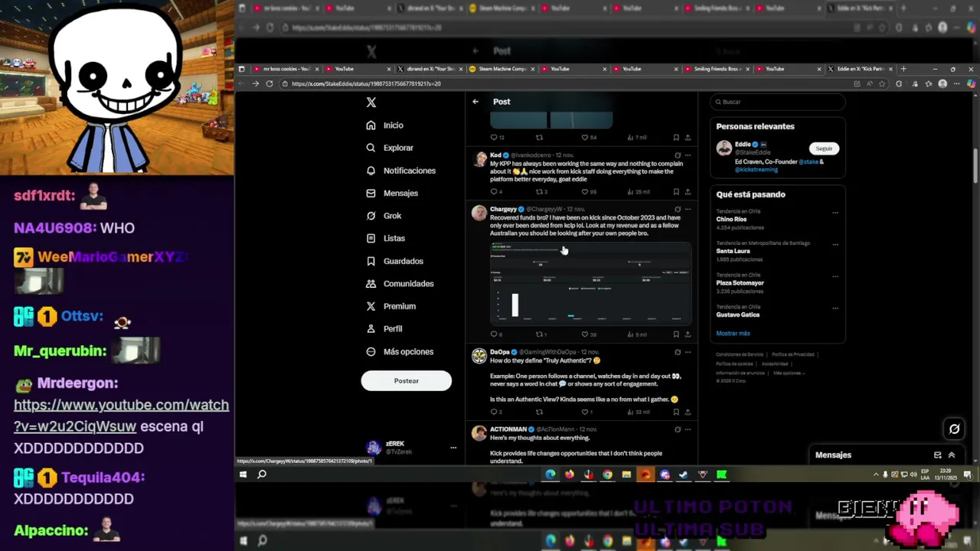Open Chargeyy's revenue screenshot image
Screen dimensions: 980x551
(590, 283)
